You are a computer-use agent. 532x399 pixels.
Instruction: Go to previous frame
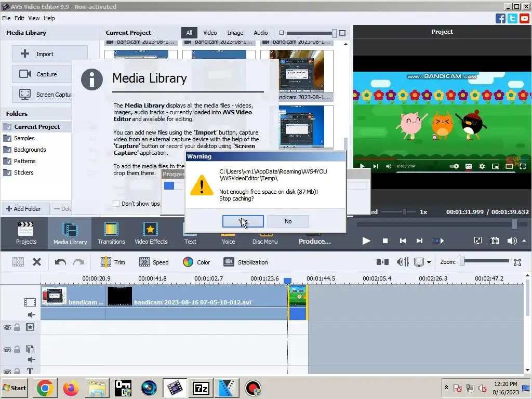coord(403,241)
